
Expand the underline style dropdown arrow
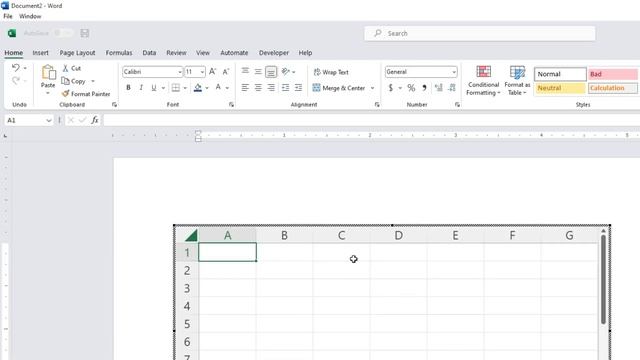point(163,88)
